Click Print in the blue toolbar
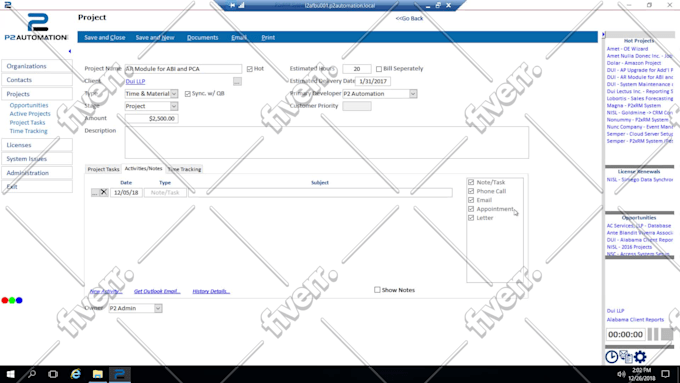 coord(268,37)
